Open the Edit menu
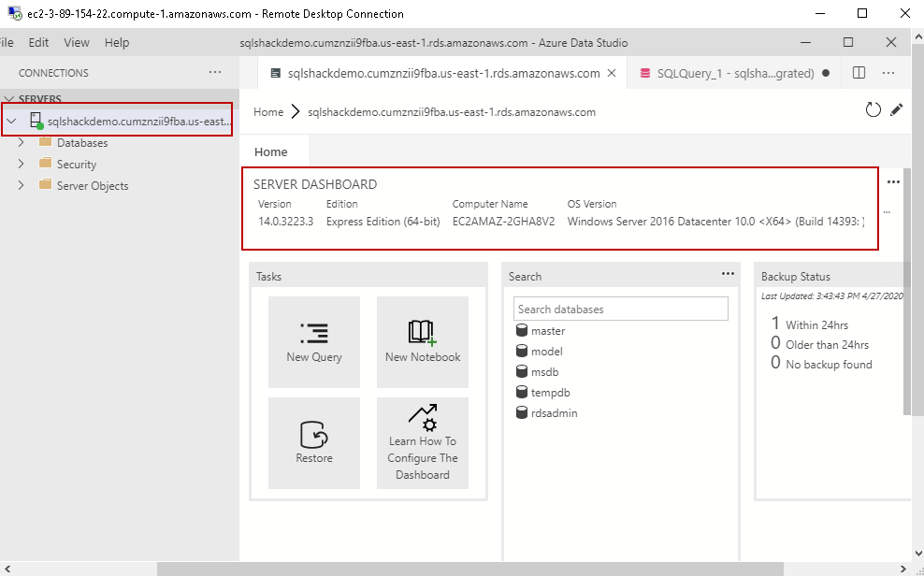The height and width of the screenshot is (576, 924). pyautogui.click(x=38, y=43)
